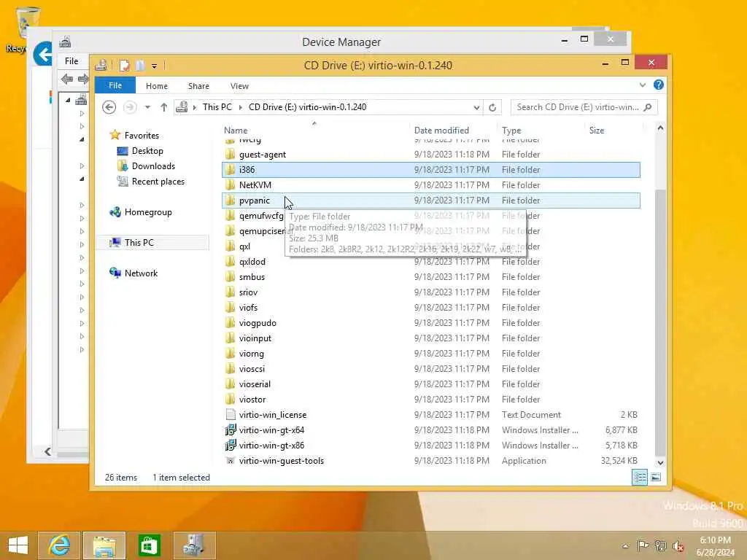Go up one folder level arrow
The height and width of the screenshot is (560, 747).
(x=163, y=107)
